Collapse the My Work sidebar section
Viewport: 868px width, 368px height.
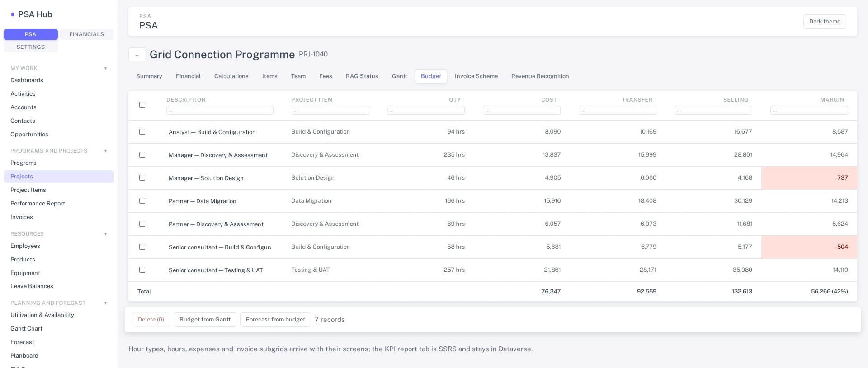(x=105, y=69)
